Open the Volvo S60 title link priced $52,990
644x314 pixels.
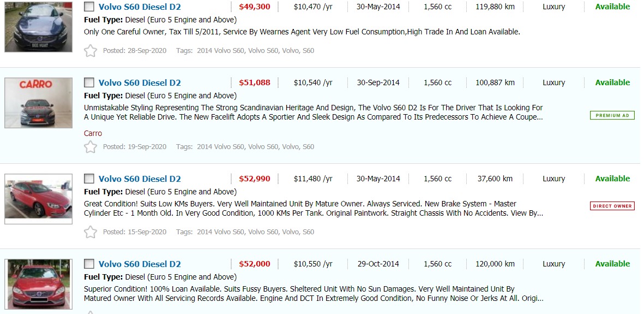pyautogui.click(x=140, y=179)
